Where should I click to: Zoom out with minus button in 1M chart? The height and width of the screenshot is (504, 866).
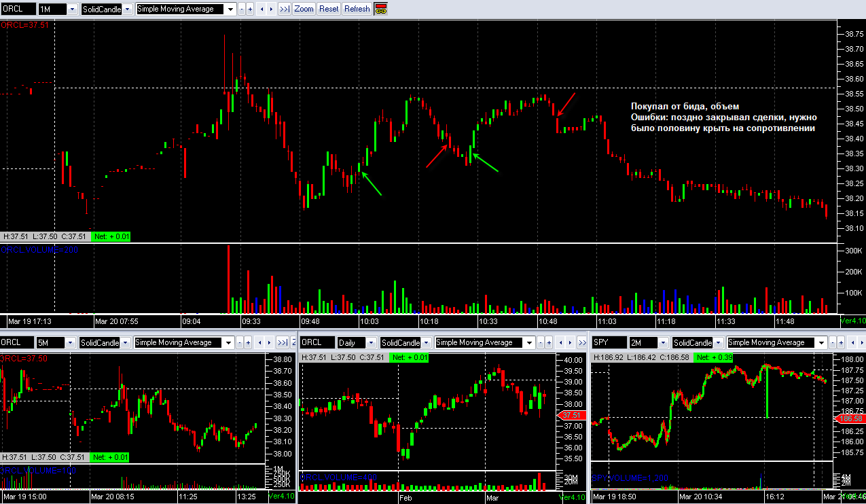[x=241, y=9]
